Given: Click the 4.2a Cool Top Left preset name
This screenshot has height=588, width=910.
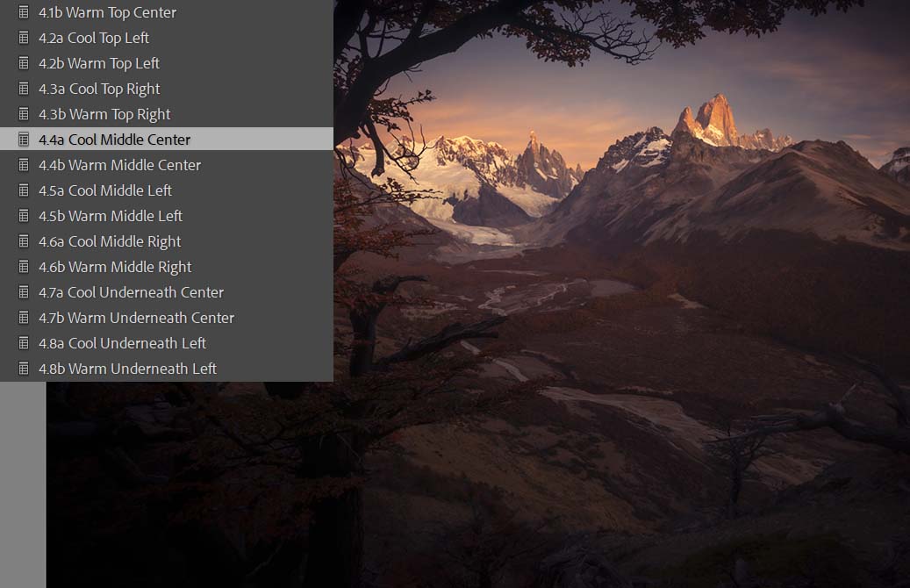Looking at the screenshot, I should point(94,38).
